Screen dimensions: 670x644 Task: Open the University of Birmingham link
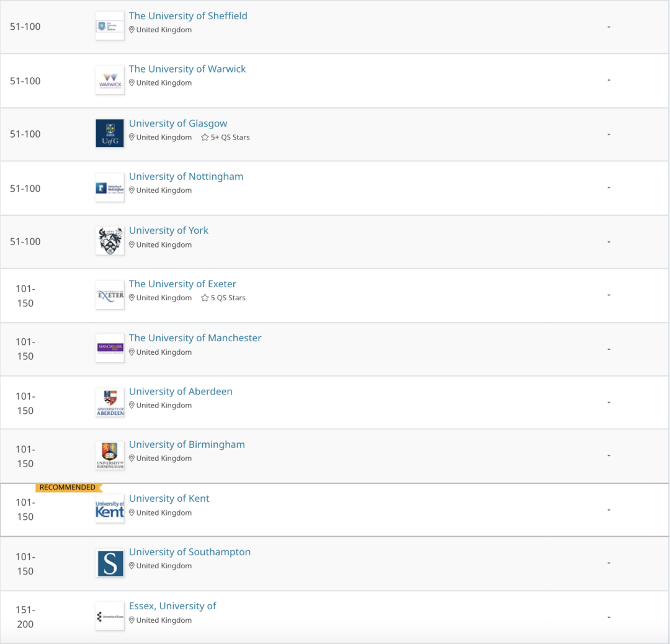point(187,444)
